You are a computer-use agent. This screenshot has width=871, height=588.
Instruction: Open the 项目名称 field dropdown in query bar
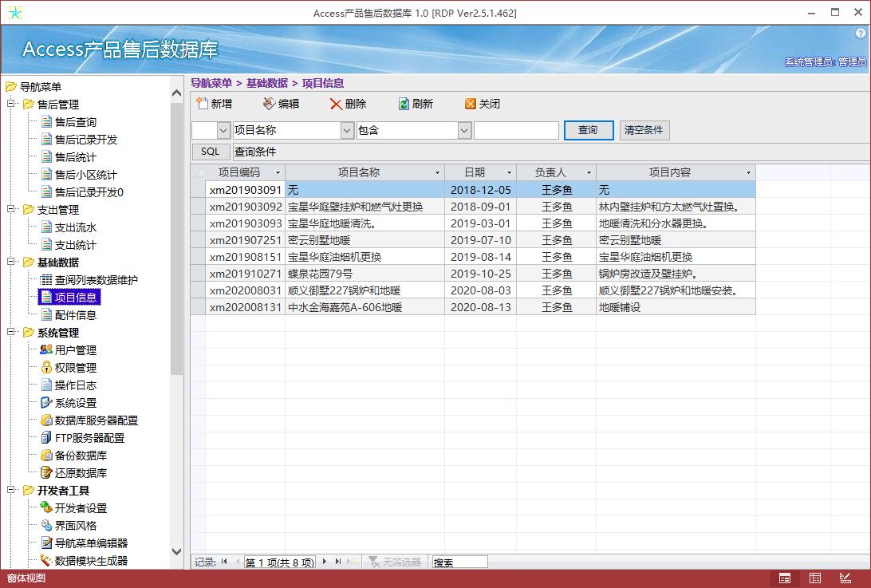[x=347, y=131]
